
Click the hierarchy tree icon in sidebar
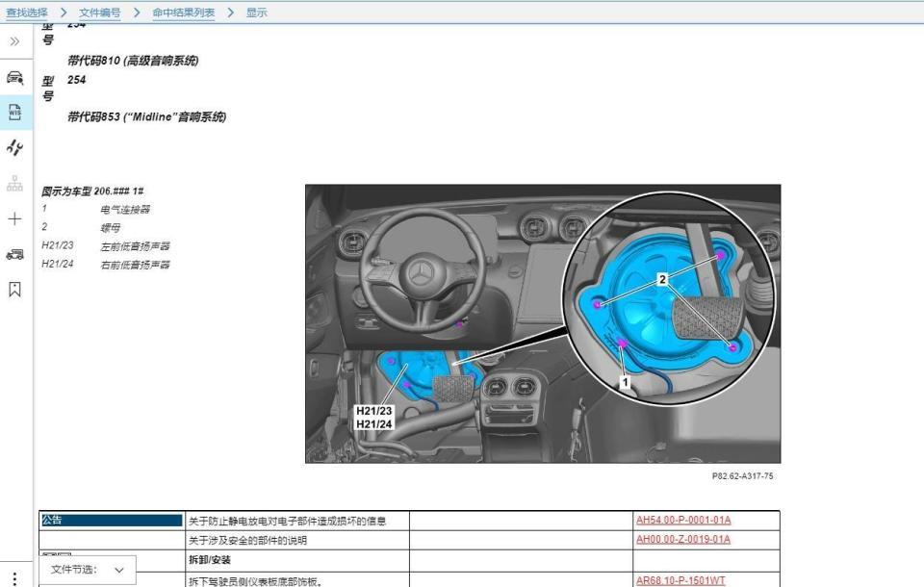coord(14,183)
